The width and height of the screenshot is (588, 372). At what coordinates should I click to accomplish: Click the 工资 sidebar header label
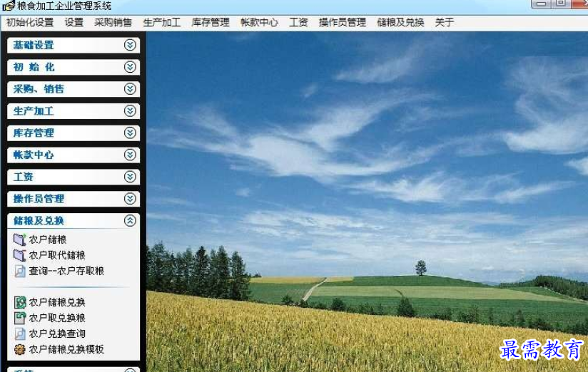24,177
